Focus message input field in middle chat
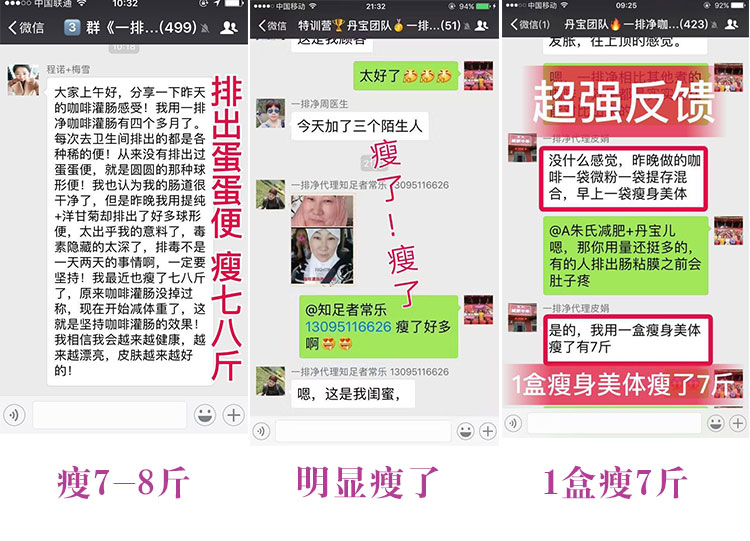Image resolution: width=750 pixels, height=541 pixels. 364,431
